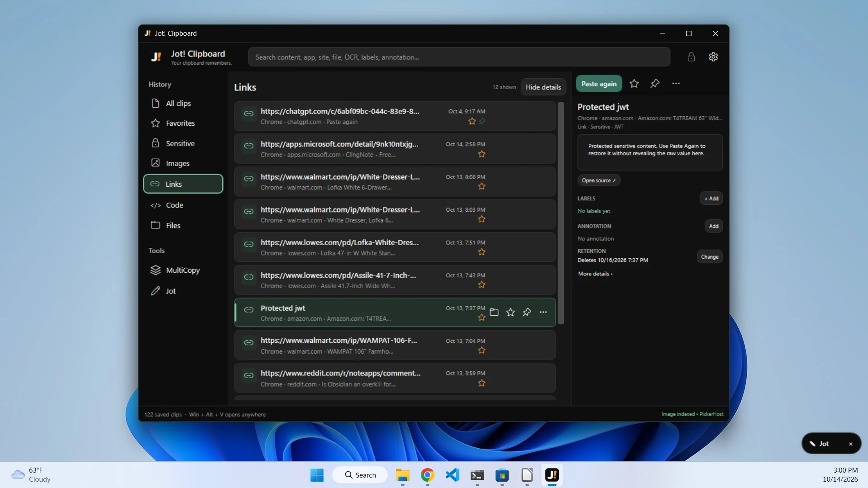Click the search content field
Screen dimensions: 868x488
(x=459, y=57)
